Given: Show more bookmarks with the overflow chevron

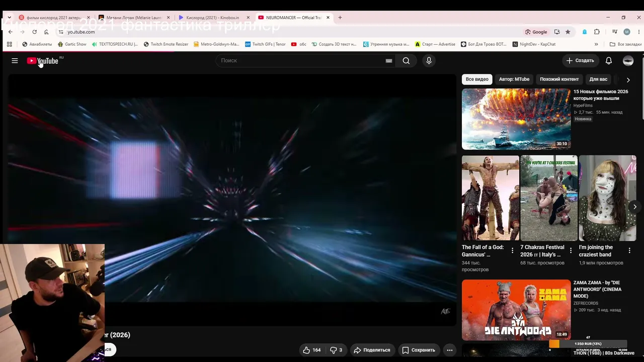Looking at the screenshot, I should [x=596, y=44].
